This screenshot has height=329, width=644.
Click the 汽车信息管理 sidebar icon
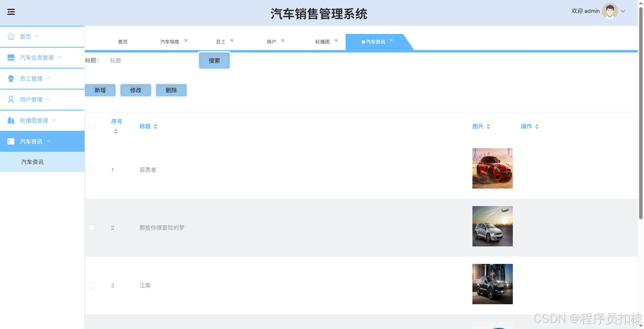tap(11, 58)
